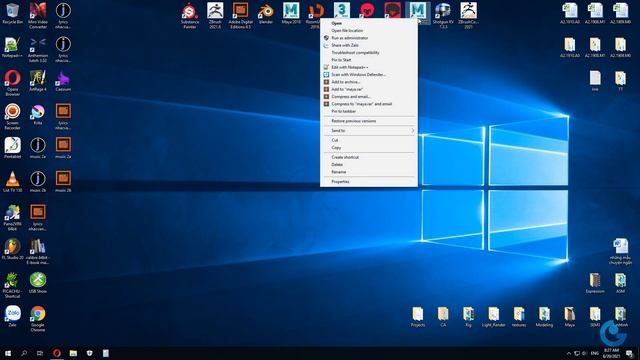
Task: Select the ZBrushCore 2021 desktop icon
Action: click(468, 16)
